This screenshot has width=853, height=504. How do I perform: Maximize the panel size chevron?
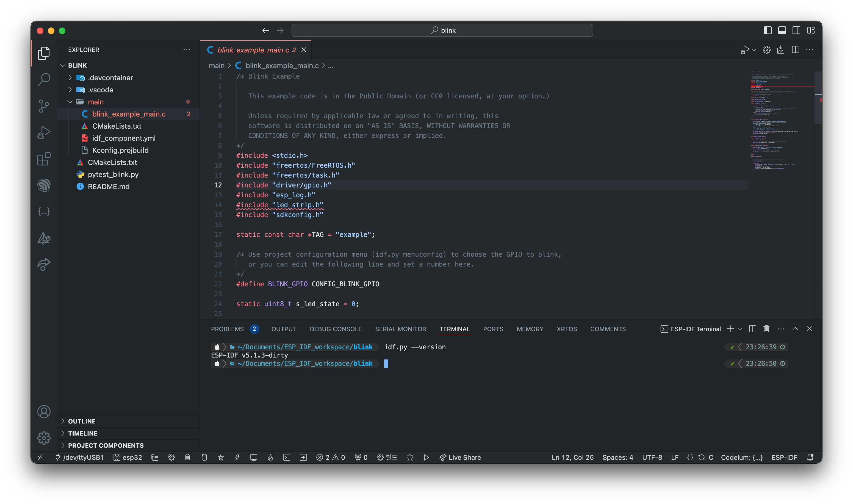tap(795, 329)
